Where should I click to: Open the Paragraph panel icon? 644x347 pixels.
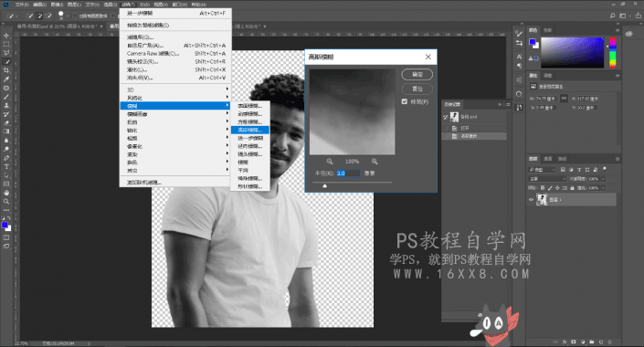(519, 66)
